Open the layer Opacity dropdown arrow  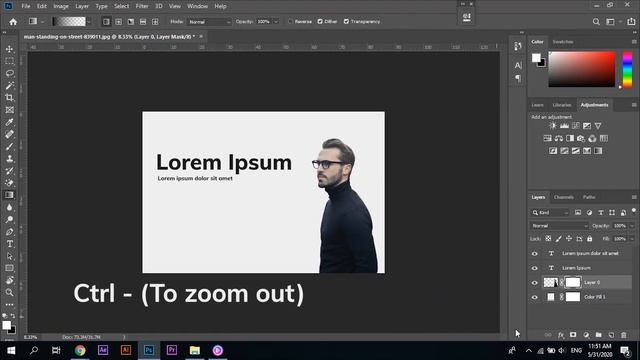pos(632,226)
